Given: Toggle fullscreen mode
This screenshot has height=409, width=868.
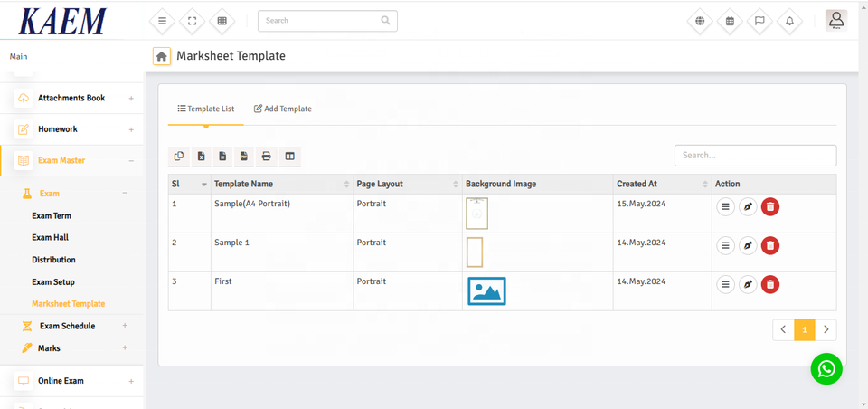Looking at the screenshot, I should point(192,21).
